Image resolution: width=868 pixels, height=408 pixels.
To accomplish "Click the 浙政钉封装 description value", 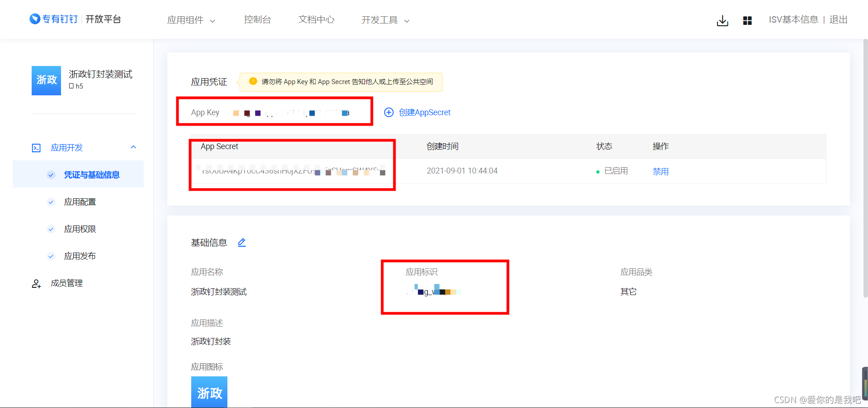I will (x=211, y=342).
